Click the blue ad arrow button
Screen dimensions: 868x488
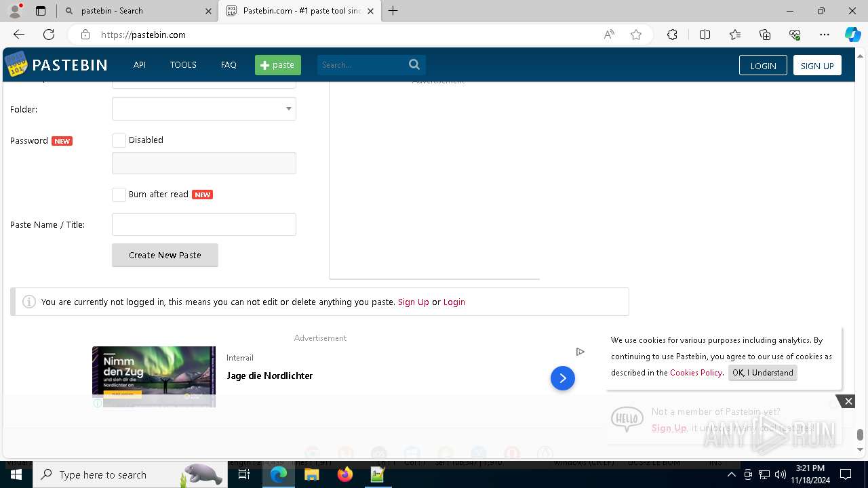(563, 378)
